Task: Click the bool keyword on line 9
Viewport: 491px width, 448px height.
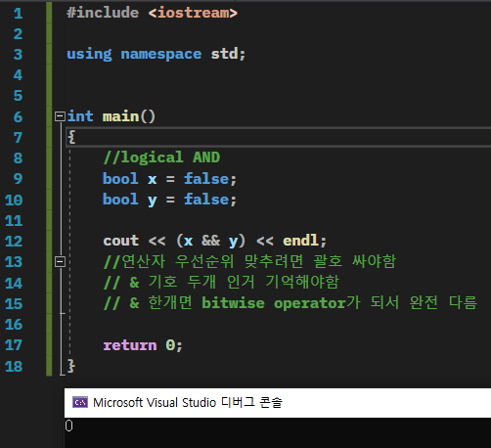Action: tap(120, 179)
